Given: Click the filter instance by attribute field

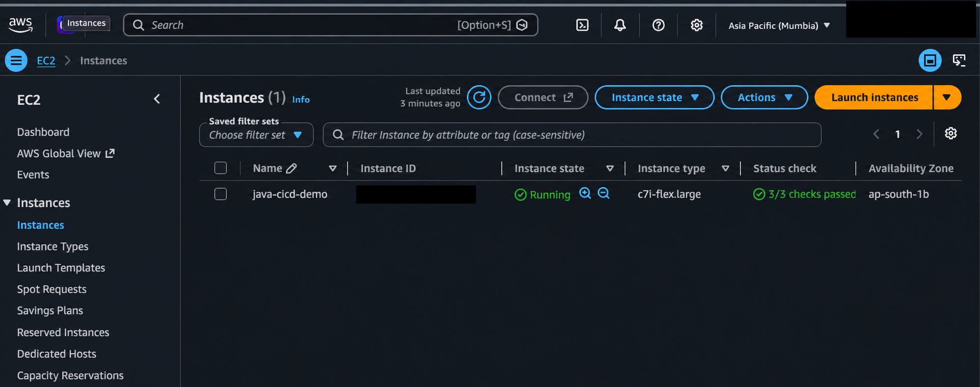Looking at the screenshot, I should coord(572,135).
